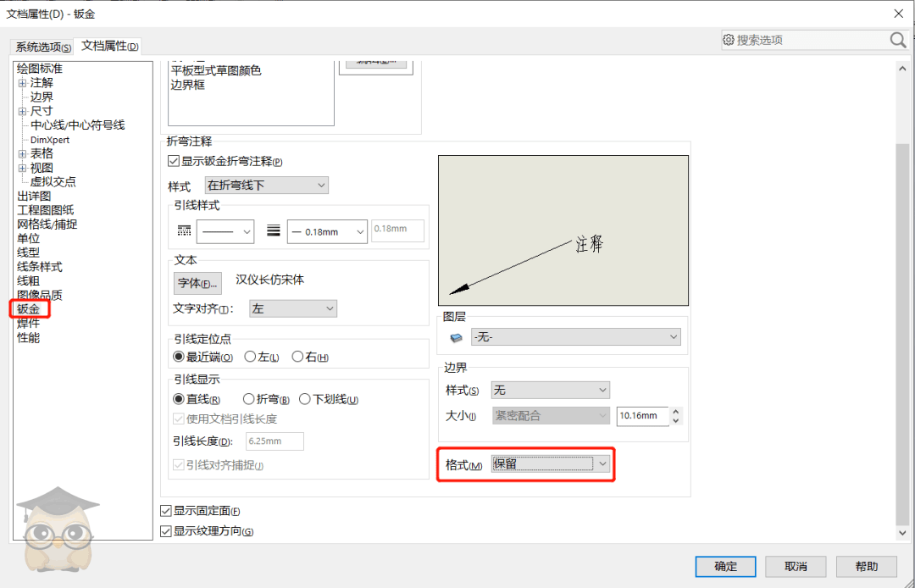Click the leader line style icon
Screen dimensions: 915x588
click(x=185, y=231)
